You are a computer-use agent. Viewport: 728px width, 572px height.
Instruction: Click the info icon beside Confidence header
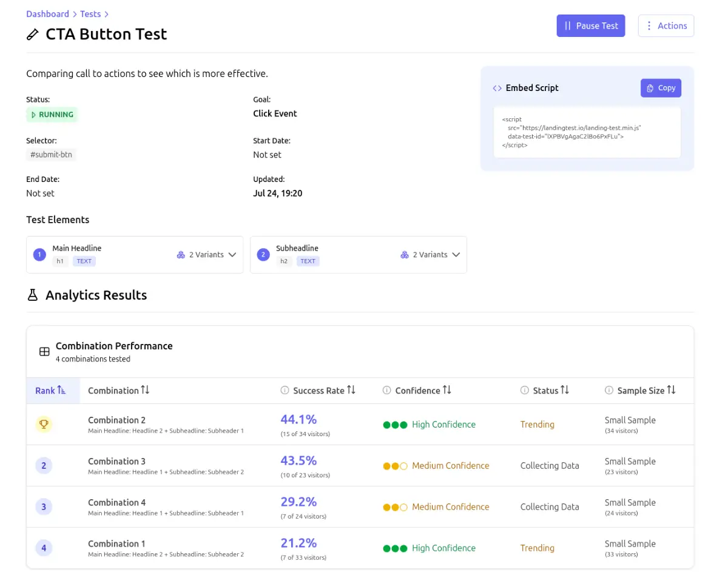386,391
